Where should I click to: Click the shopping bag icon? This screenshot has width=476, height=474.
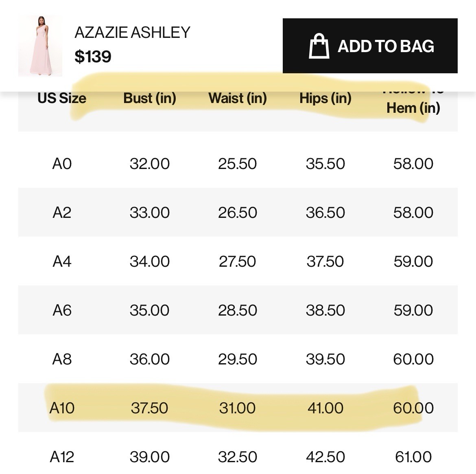tap(319, 46)
